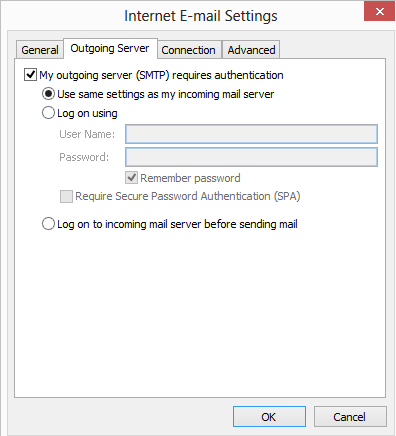Click the 'My outgoing server (SMTP) requires authentication' label
Viewport: 396px width, 436px height.
[161, 75]
